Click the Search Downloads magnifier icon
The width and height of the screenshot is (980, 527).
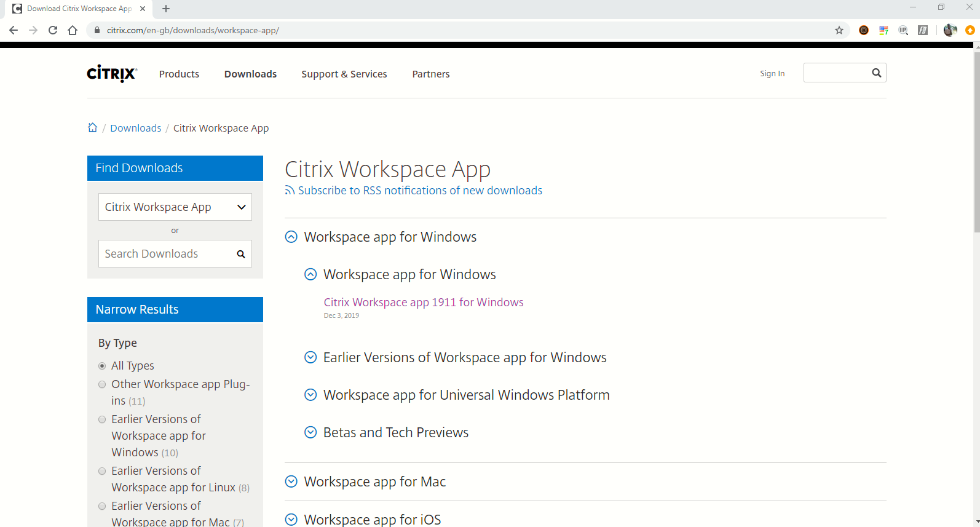click(x=241, y=254)
